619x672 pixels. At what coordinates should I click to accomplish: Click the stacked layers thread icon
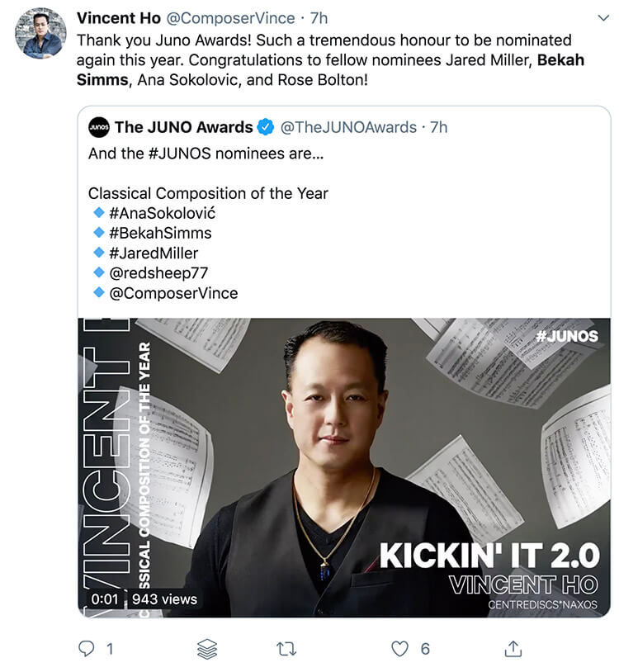pyautogui.click(x=207, y=649)
